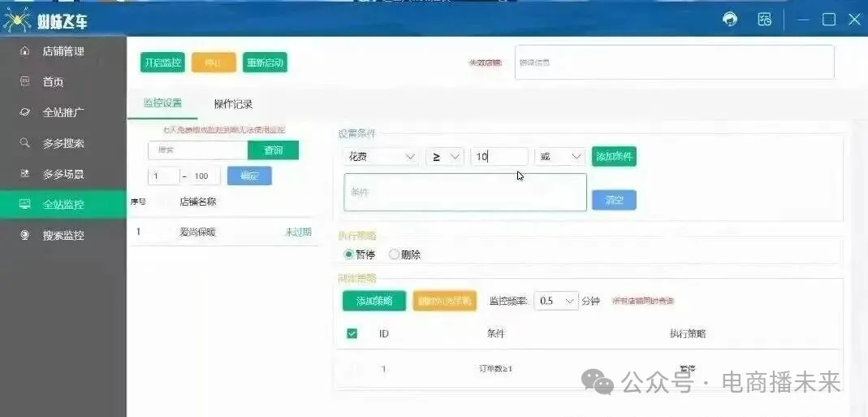Click the 搜索监控 webcam icon in sidebar

[25, 236]
